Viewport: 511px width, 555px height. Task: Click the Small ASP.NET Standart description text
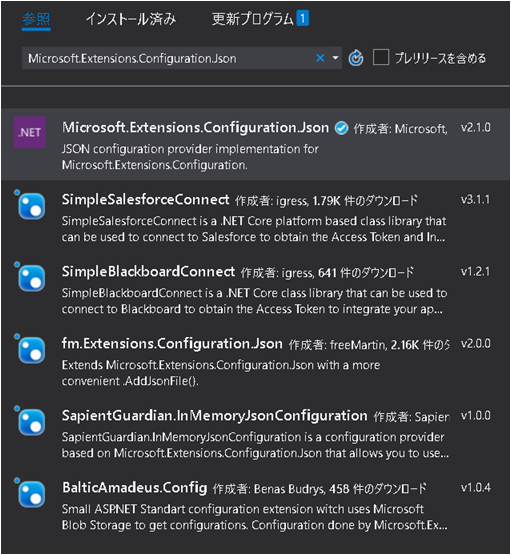point(255,517)
